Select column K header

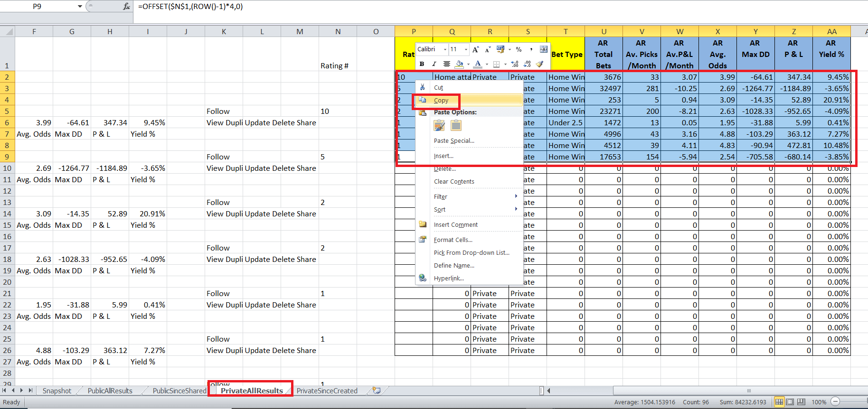tap(224, 31)
